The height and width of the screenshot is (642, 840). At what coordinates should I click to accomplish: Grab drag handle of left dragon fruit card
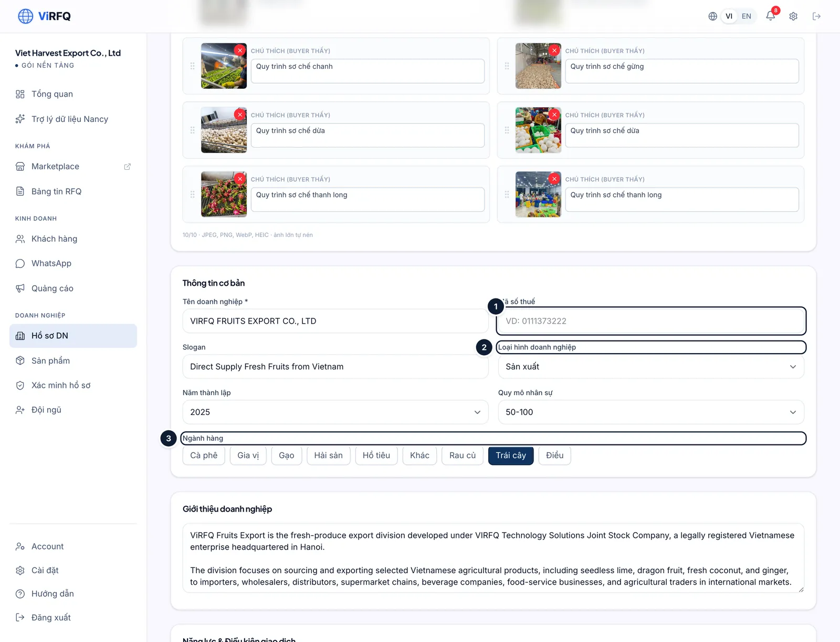pyautogui.click(x=192, y=194)
